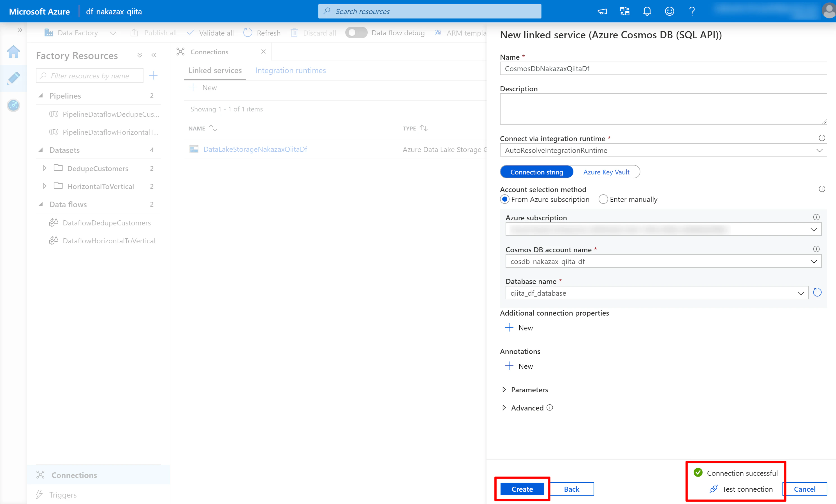Image resolution: width=836 pixels, height=504 pixels.
Task: Collapse the Data flows group
Action: tap(41, 204)
